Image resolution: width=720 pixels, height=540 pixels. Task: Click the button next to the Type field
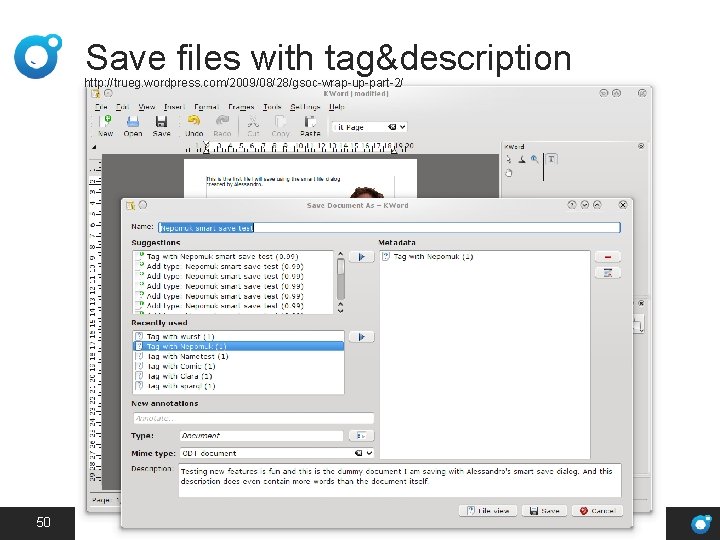coord(361,435)
